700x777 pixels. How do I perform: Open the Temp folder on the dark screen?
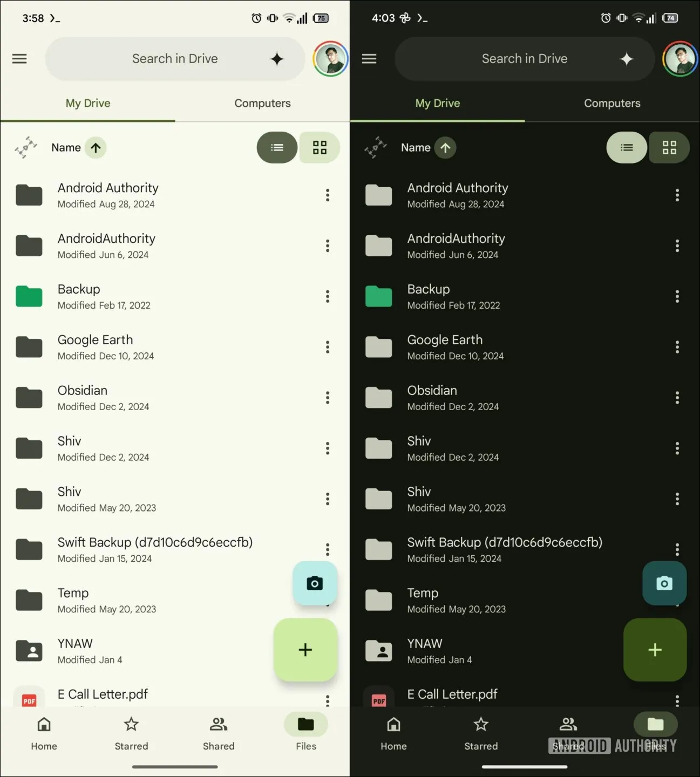pos(525,600)
